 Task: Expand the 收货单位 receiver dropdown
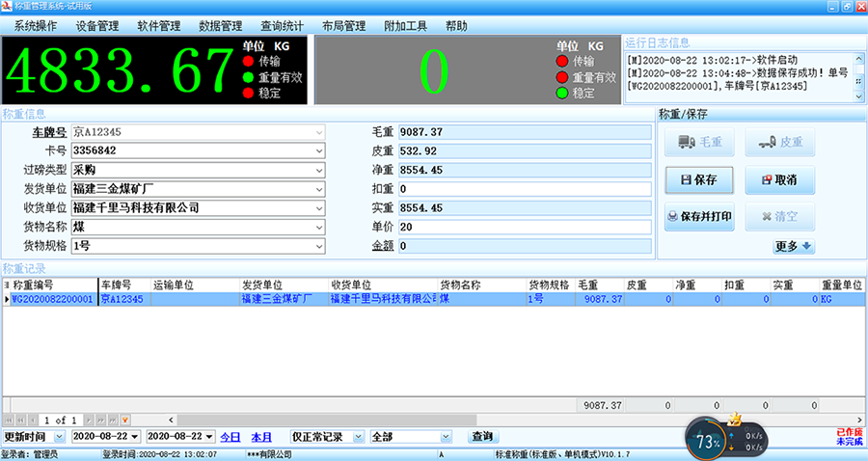[319, 208]
